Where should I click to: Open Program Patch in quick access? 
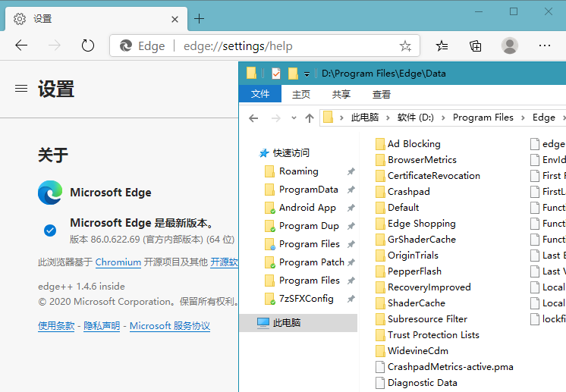pyautogui.click(x=312, y=262)
